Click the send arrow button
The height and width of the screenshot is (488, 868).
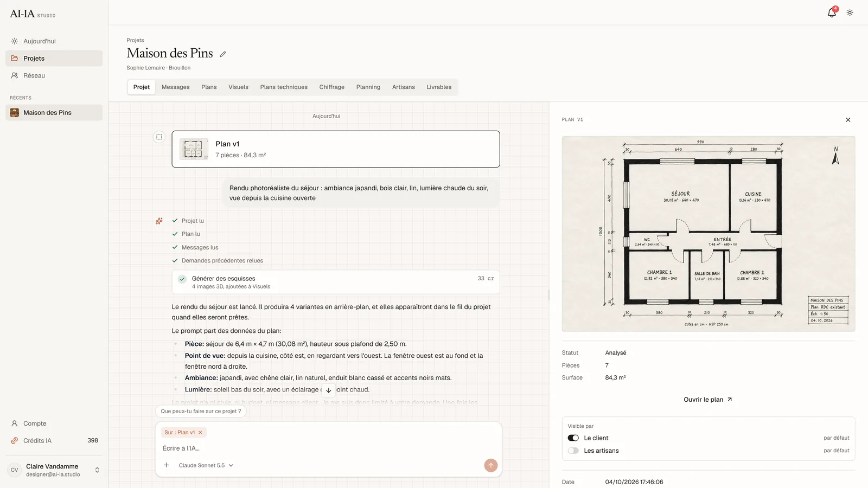pos(491,465)
